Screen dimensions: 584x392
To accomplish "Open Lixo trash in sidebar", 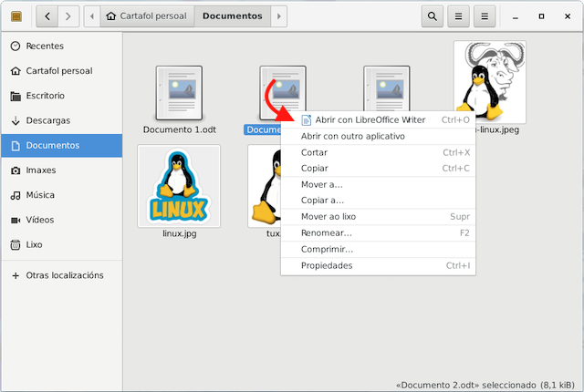I will coord(36,244).
